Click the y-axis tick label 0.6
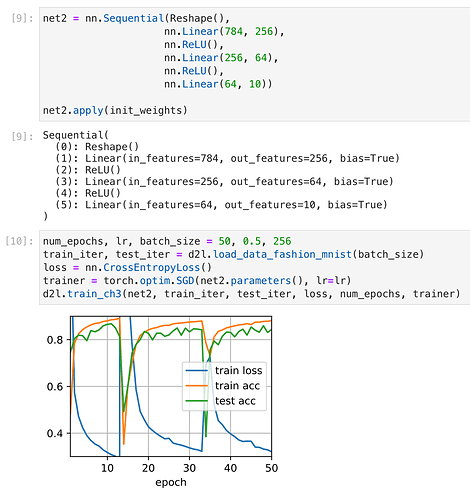 tap(54, 387)
